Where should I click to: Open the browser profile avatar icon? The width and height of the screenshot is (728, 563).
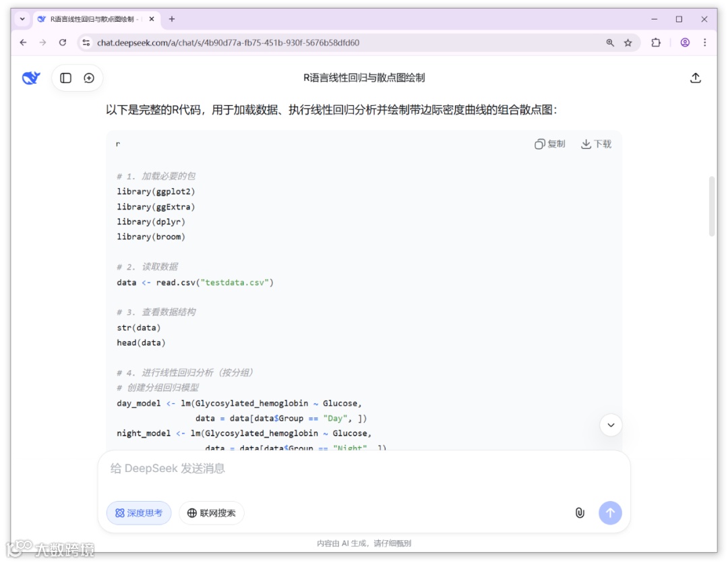click(685, 42)
